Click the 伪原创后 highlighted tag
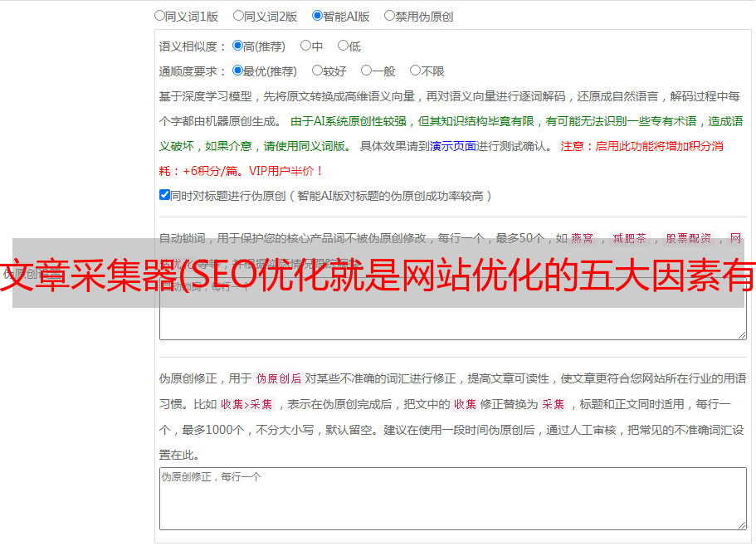Viewport: 756px width, 546px height. point(278,378)
